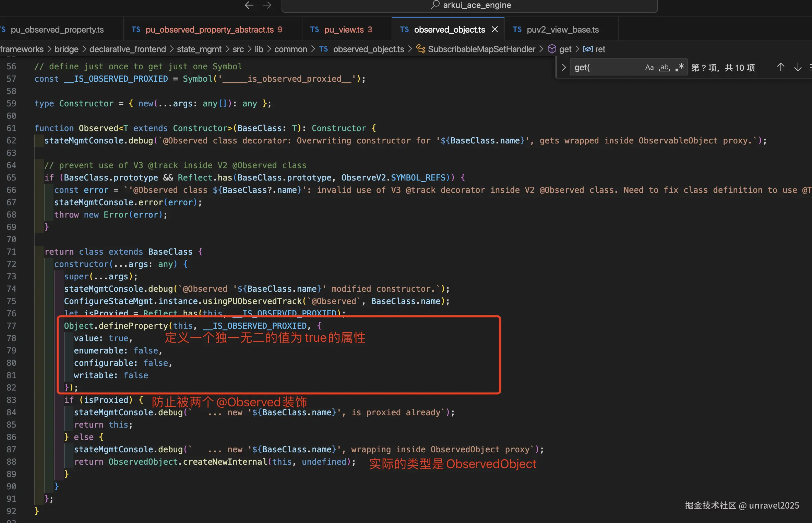The image size is (812, 523).
Task: Open the puv2_view_base.ts tab
Action: click(x=562, y=30)
